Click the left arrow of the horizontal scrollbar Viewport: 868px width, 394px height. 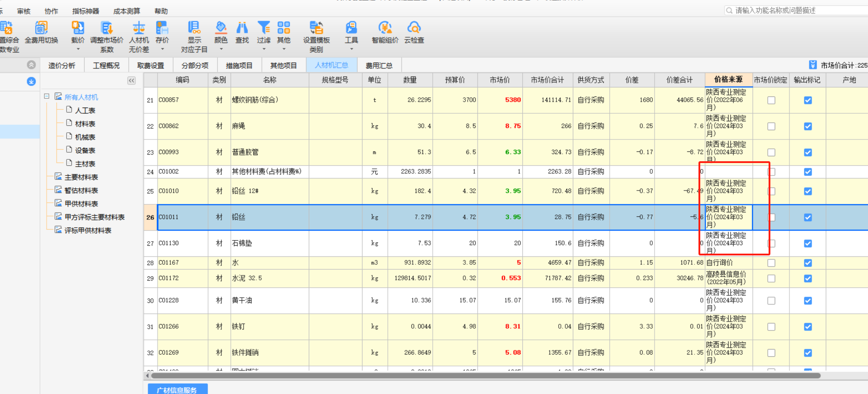[147, 376]
